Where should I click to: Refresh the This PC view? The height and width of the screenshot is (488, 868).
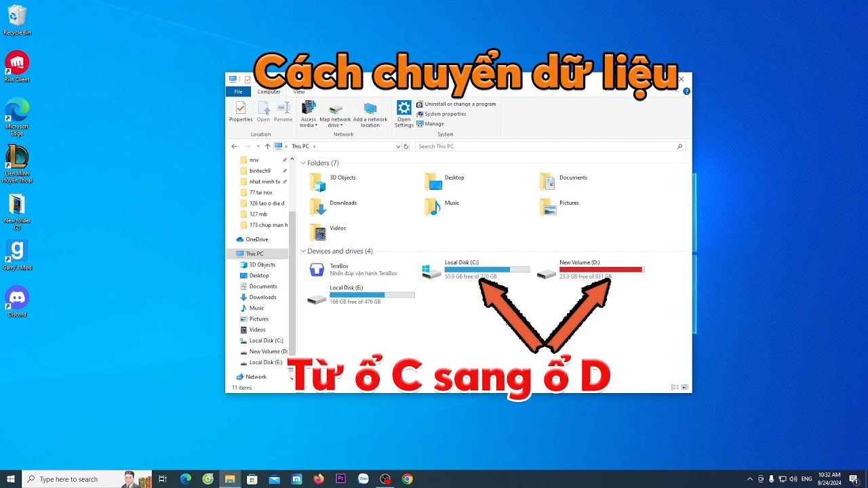tap(406, 146)
